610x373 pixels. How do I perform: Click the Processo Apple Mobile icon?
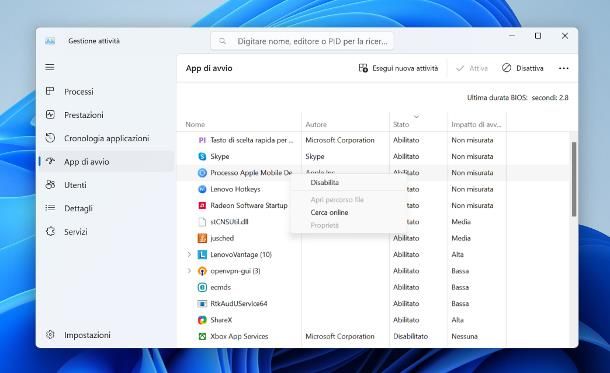pyautogui.click(x=202, y=173)
